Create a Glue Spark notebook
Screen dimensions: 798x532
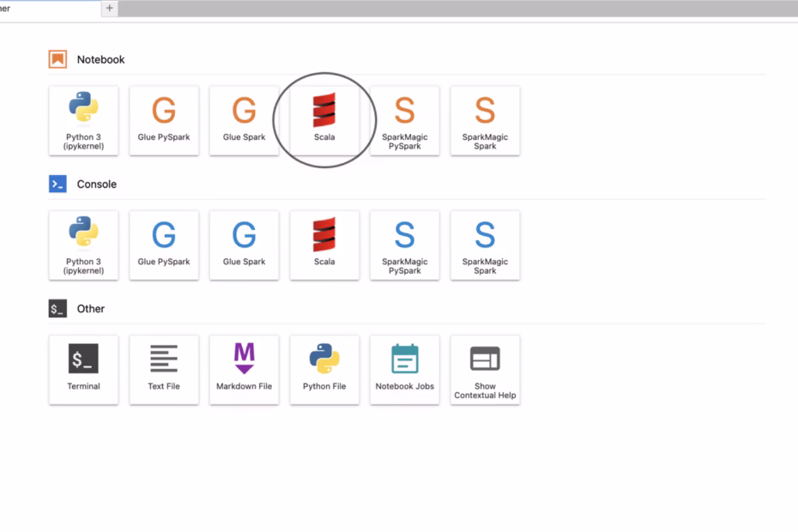244,120
